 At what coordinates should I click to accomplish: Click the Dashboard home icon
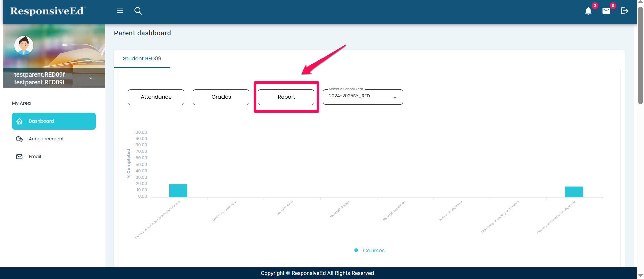point(19,121)
